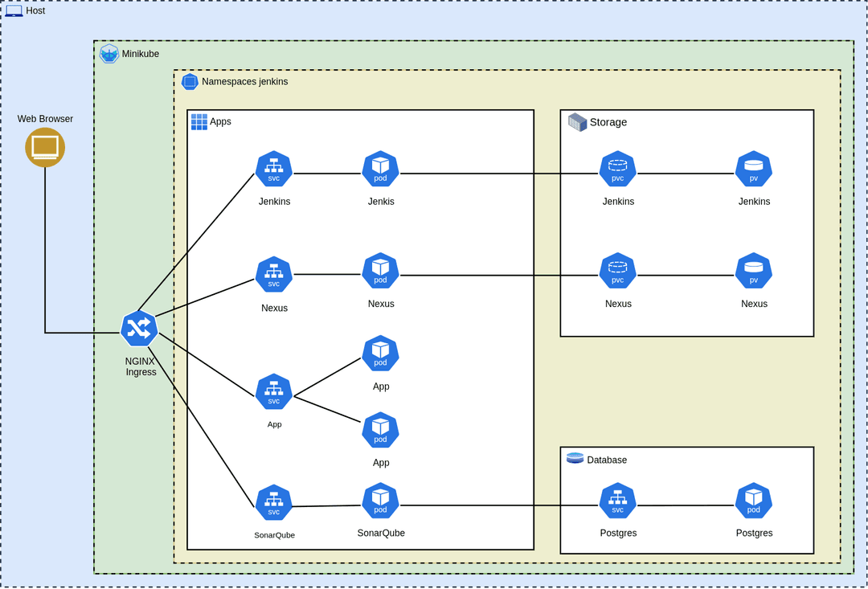Viewport: 868px width, 589px height.
Task: Select the SonarQube svc icon
Action: 274,503
